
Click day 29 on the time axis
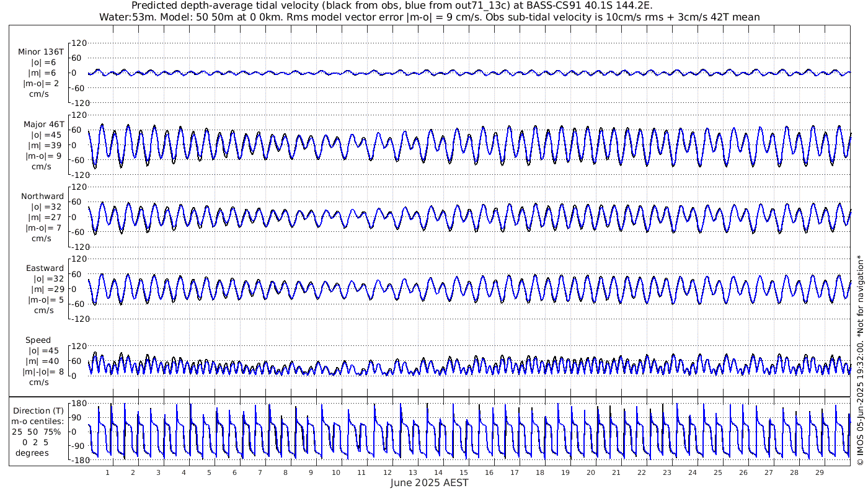point(819,472)
